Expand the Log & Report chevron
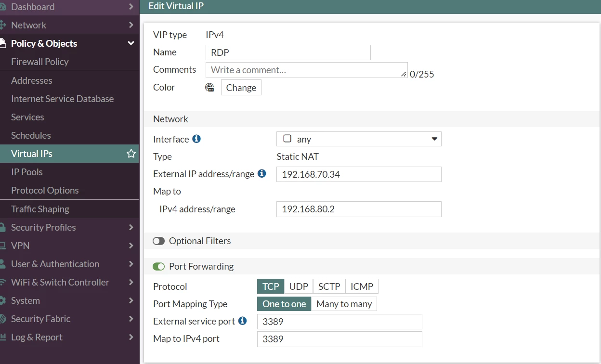Screen dimensions: 601x364 pos(131,337)
